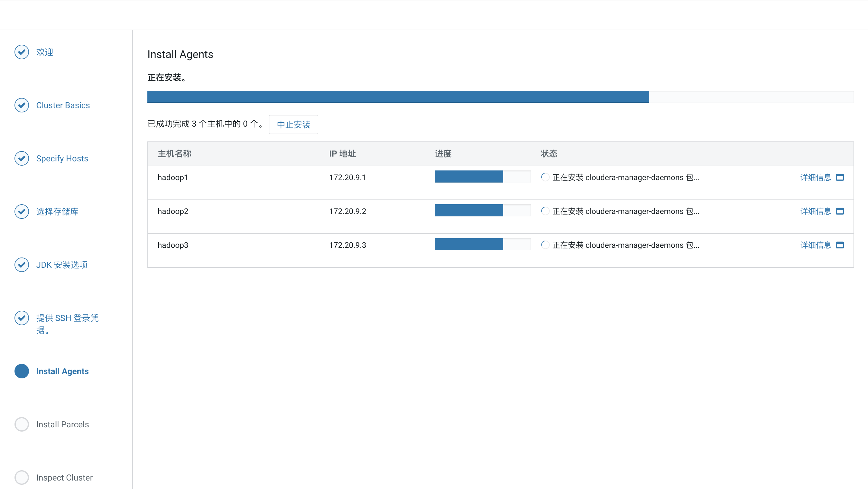This screenshot has height=489, width=868.
Task: Open 详细信息 link for hadoop3
Action: (815, 245)
